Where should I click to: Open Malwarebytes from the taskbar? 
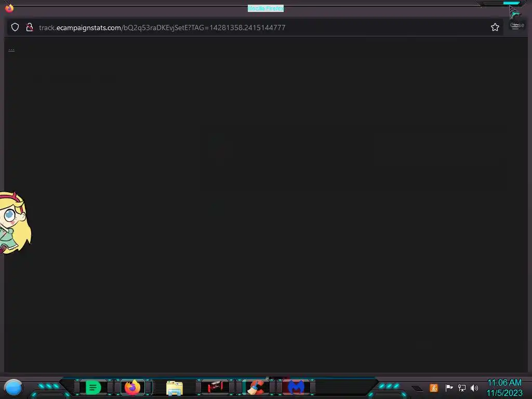pos(296,387)
